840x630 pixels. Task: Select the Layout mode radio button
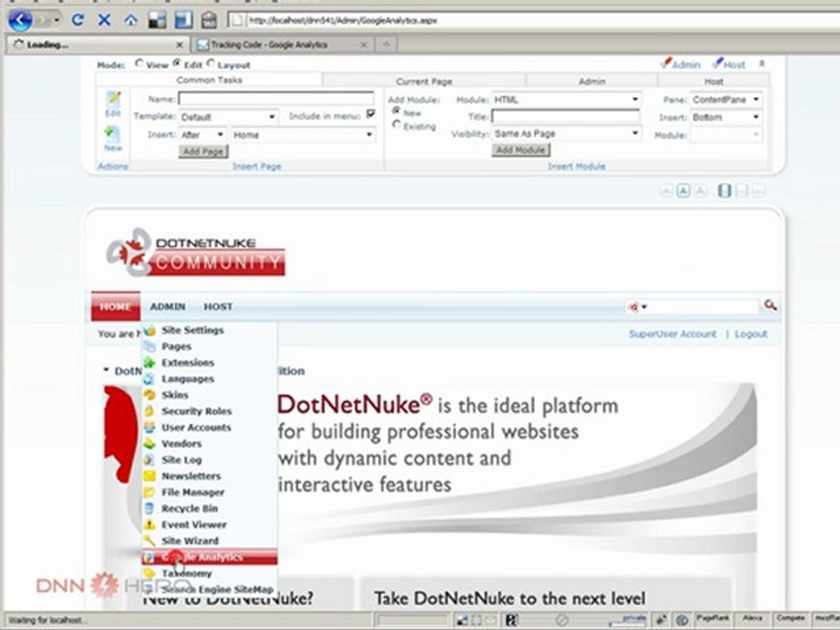pyautogui.click(x=211, y=63)
